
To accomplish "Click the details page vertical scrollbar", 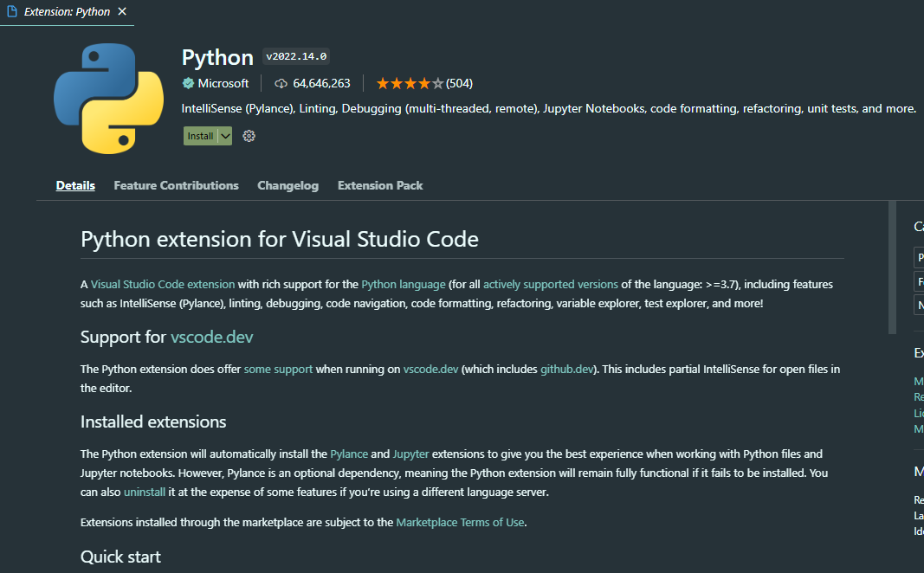I will click(x=892, y=267).
